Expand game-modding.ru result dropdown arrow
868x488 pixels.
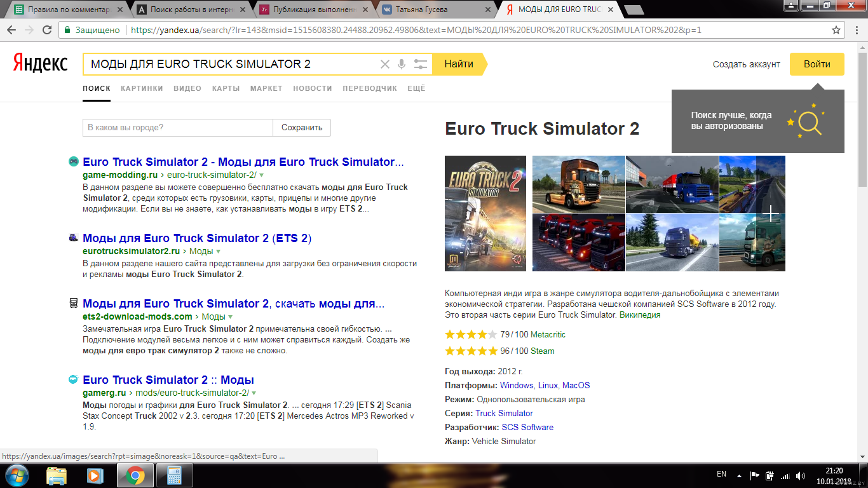click(x=261, y=175)
